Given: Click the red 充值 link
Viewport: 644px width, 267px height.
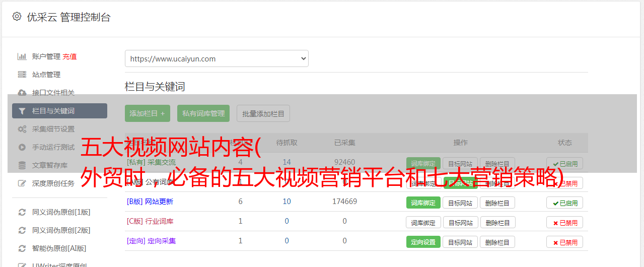Looking at the screenshot, I should point(69,56).
